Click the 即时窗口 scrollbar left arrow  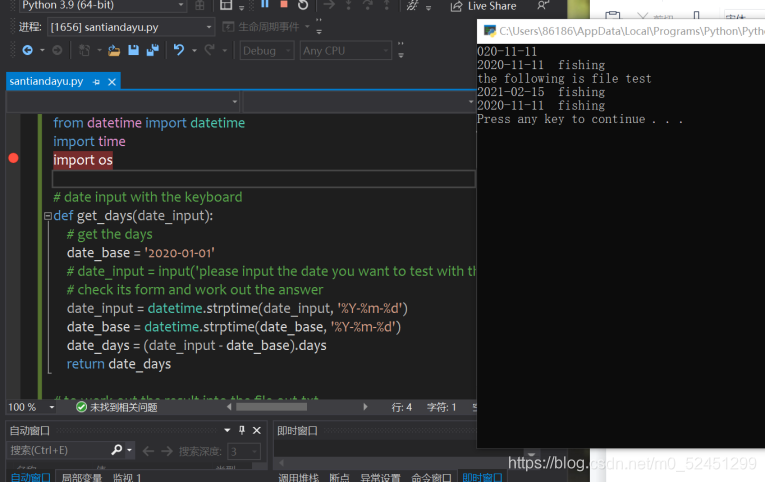(x=281, y=462)
